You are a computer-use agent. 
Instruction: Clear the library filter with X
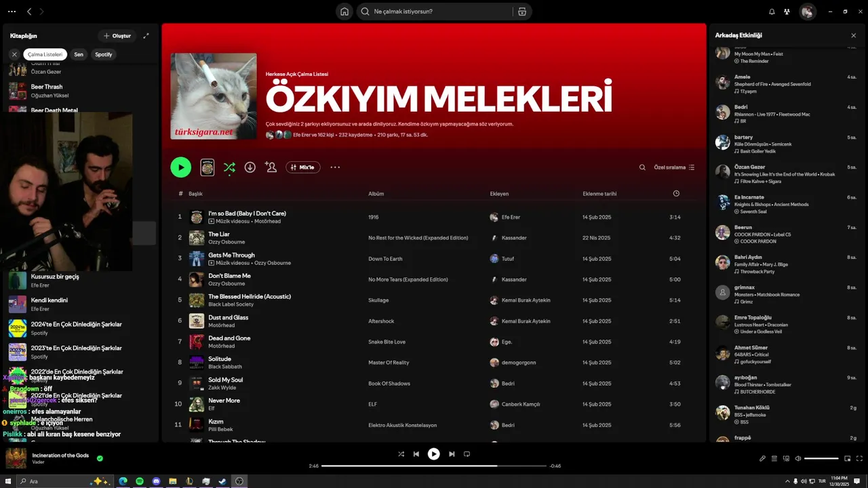(x=14, y=54)
